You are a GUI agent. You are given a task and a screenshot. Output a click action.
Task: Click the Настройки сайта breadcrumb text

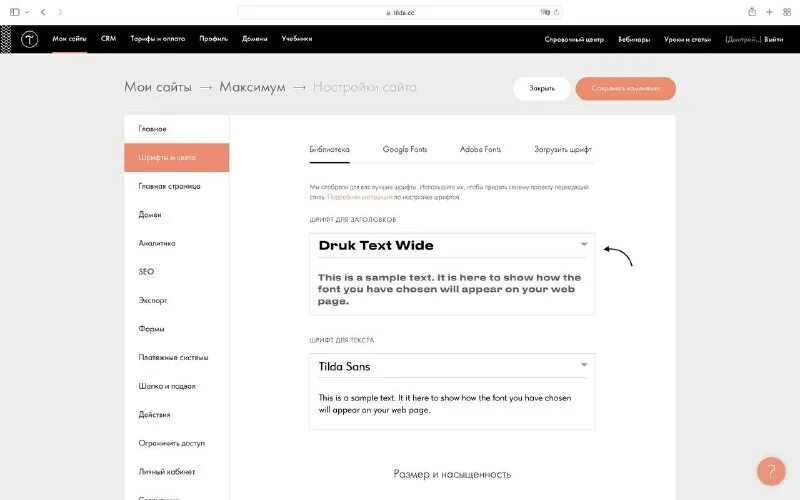[365, 87]
